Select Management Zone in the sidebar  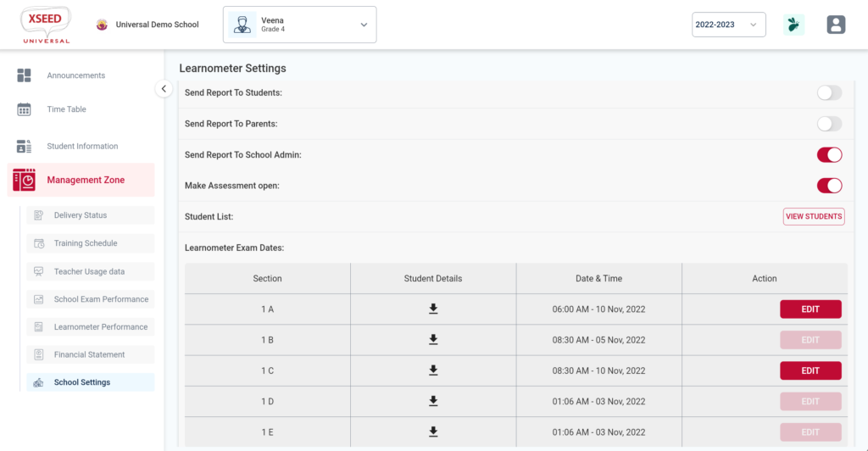(x=81, y=180)
